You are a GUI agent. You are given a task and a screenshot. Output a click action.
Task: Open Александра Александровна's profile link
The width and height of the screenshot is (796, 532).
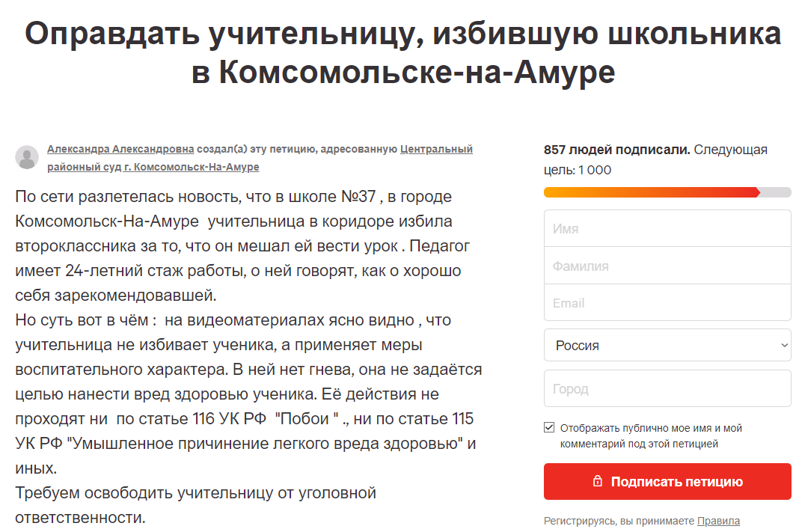tap(120, 149)
